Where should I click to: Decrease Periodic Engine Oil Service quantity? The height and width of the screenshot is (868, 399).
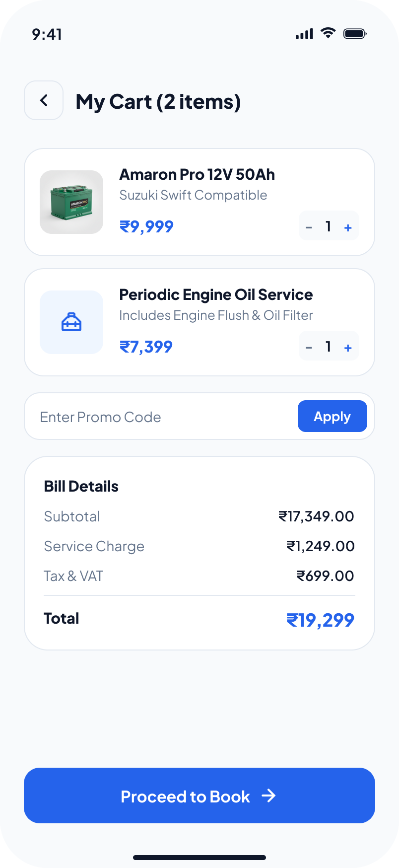coord(309,348)
